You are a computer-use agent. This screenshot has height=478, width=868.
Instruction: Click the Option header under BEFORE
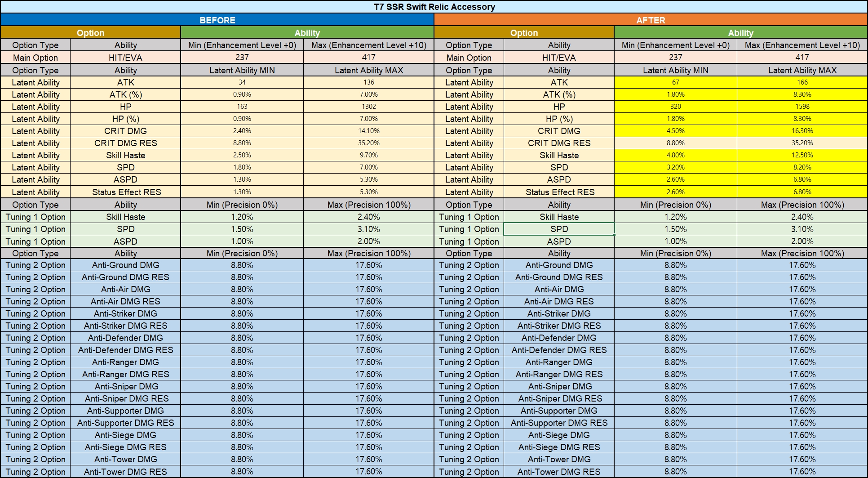tap(90, 32)
